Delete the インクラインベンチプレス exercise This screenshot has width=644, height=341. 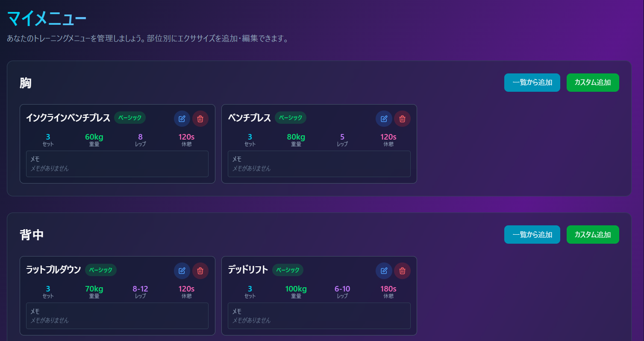tap(200, 119)
